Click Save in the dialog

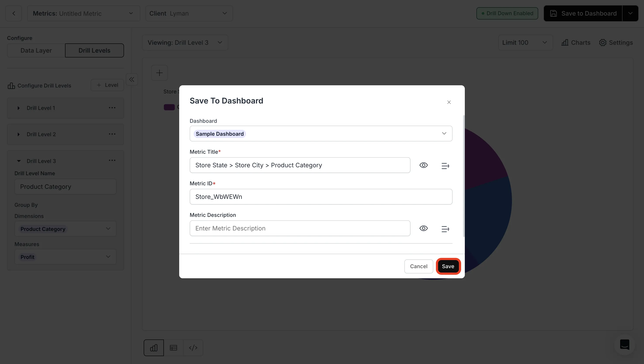coord(448,266)
